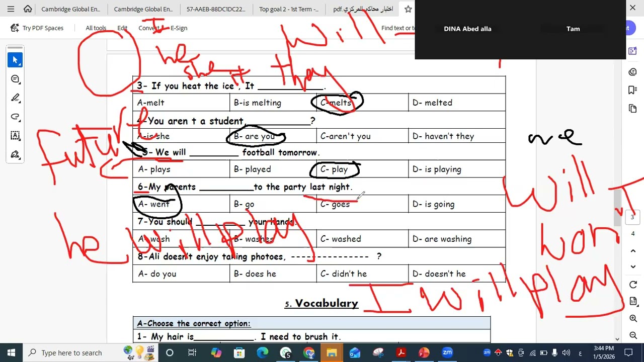Rotate the page view
This screenshot has height=362, width=644.
(x=633, y=285)
